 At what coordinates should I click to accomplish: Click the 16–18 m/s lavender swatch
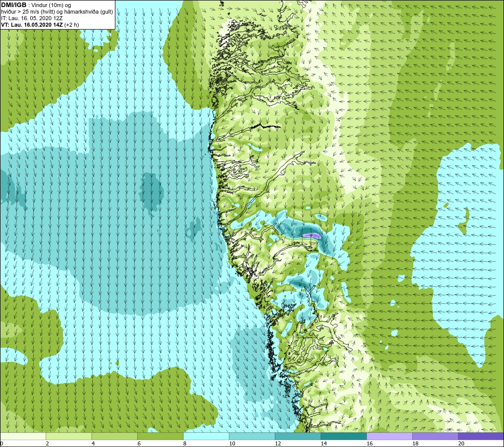(x=390, y=436)
